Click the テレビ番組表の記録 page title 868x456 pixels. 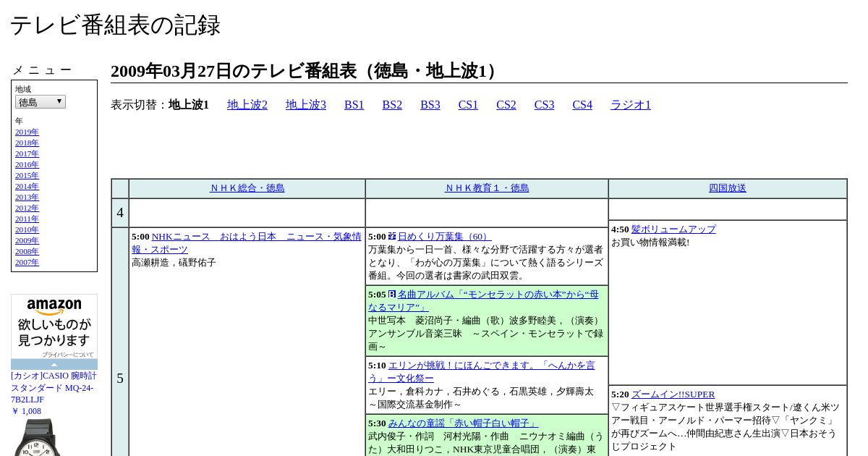coord(115,25)
